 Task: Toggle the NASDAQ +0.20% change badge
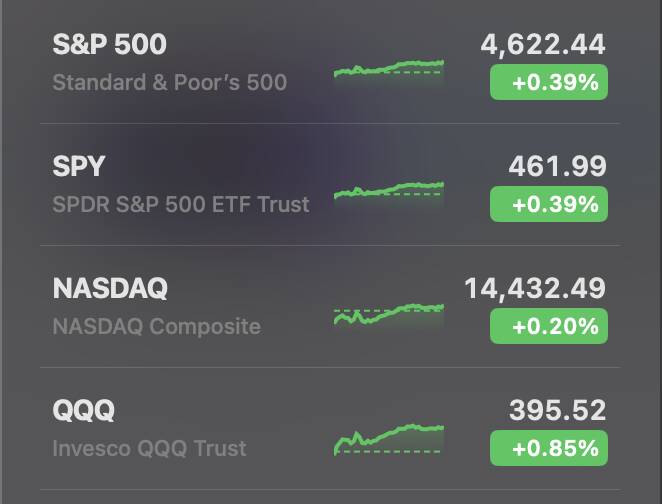549,326
